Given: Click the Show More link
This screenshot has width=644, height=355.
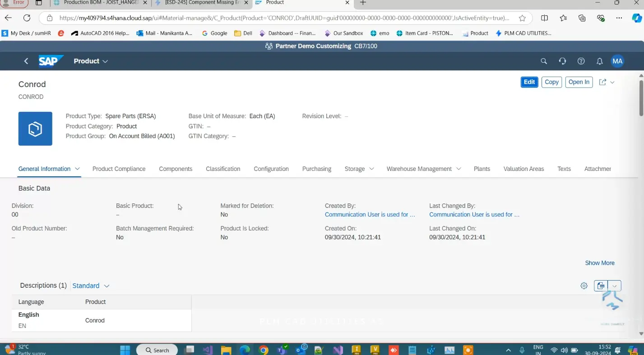Looking at the screenshot, I should pos(599,263).
